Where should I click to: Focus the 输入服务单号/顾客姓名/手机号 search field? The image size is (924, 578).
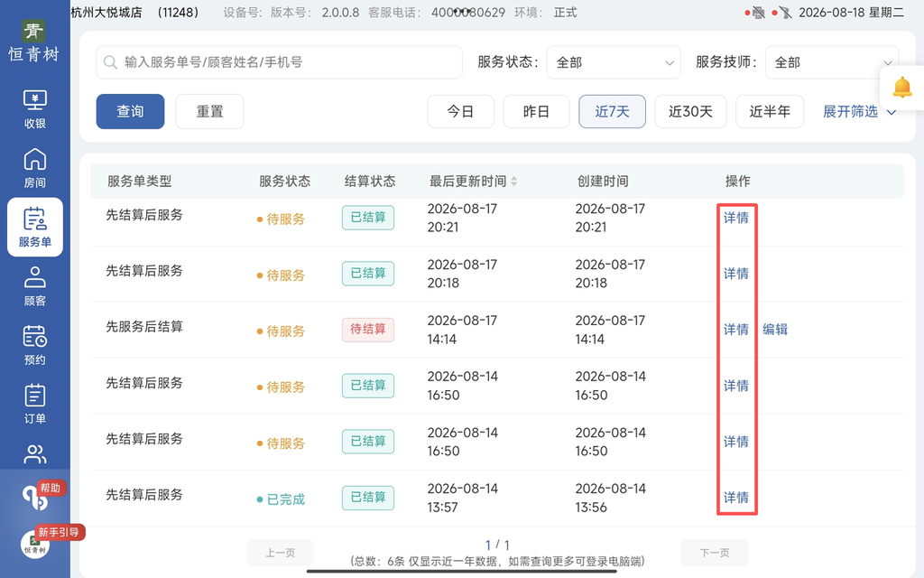point(280,62)
